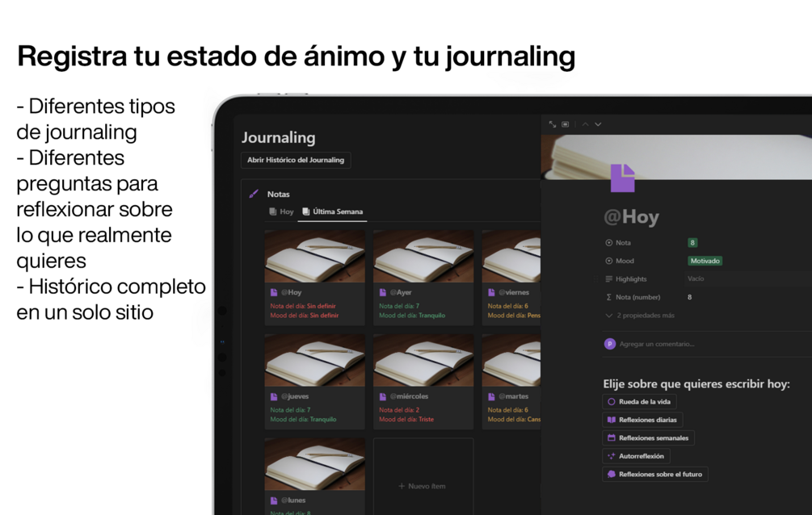The image size is (812, 515).
Task: Click the sparkle icon on Autorreflexión
Action: [x=612, y=456]
